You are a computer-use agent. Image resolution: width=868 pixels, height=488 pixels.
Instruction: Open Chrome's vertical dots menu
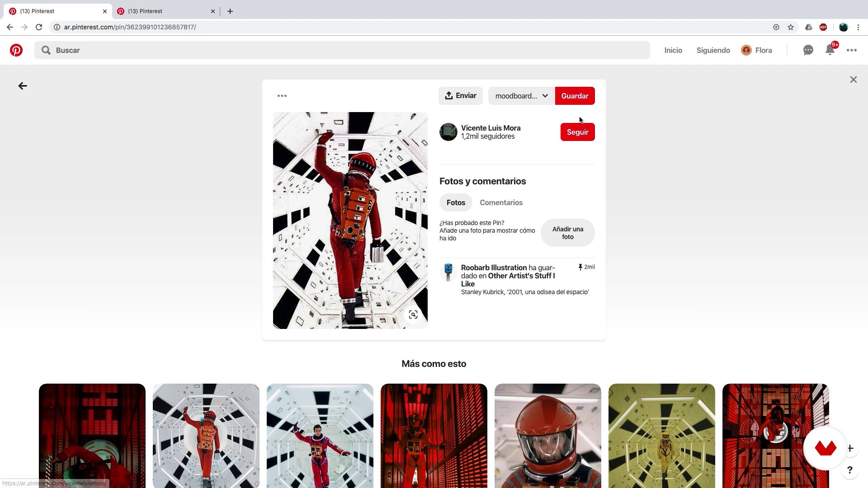pyautogui.click(x=858, y=27)
